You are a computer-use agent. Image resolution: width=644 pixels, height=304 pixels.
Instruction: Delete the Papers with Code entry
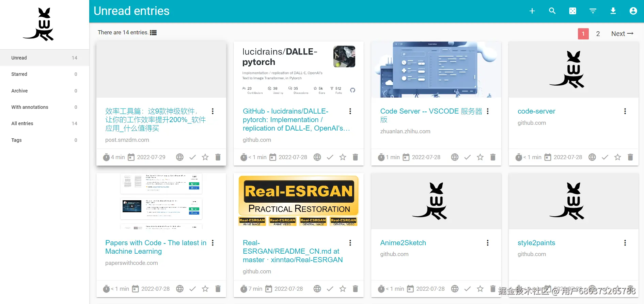coord(218,289)
